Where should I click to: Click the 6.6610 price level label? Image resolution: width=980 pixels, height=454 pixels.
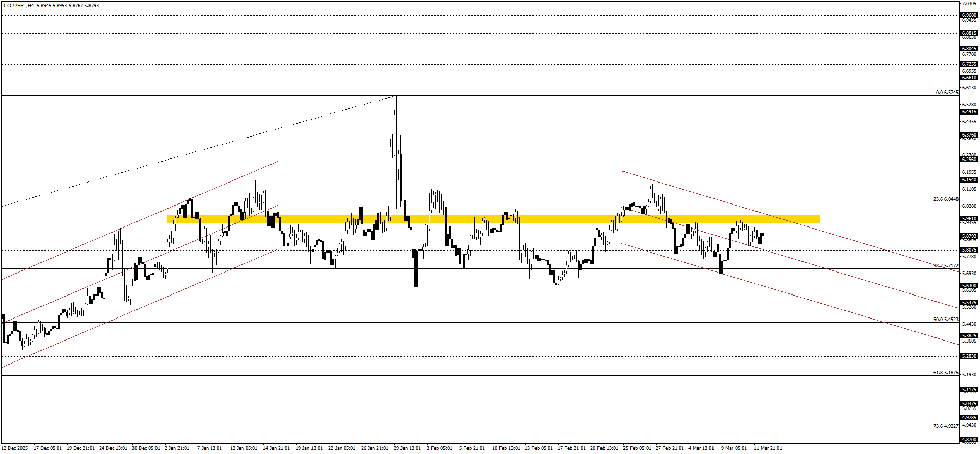[x=969, y=78]
